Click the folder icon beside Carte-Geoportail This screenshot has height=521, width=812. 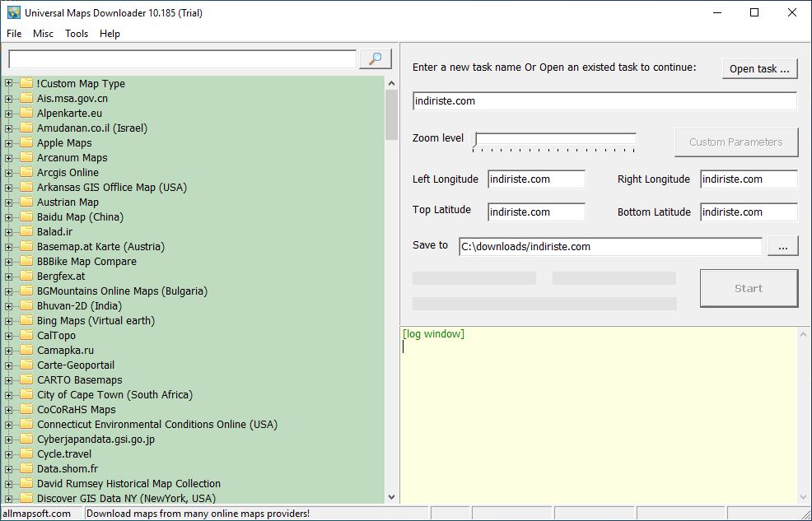click(26, 365)
